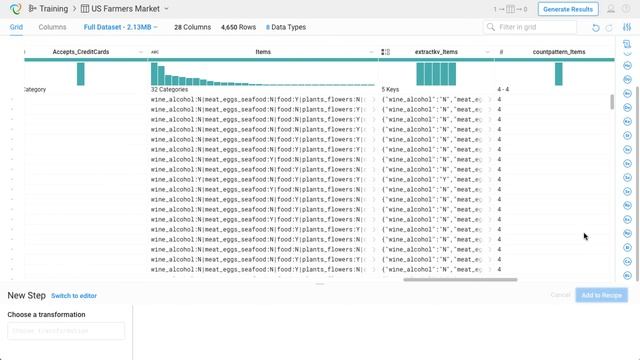The image size is (640, 360).
Task: Open the help icon in top bar
Action: pyautogui.click(x=626, y=9)
